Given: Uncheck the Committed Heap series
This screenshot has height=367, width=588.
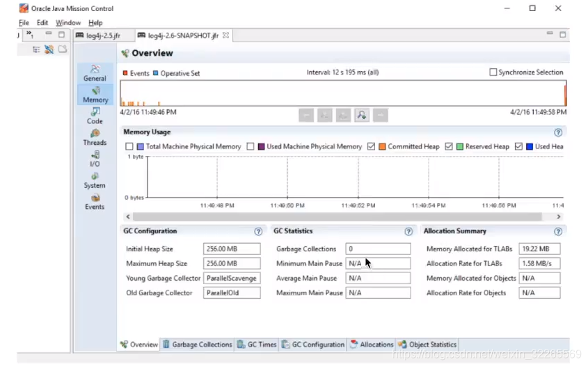Looking at the screenshot, I should click(372, 146).
